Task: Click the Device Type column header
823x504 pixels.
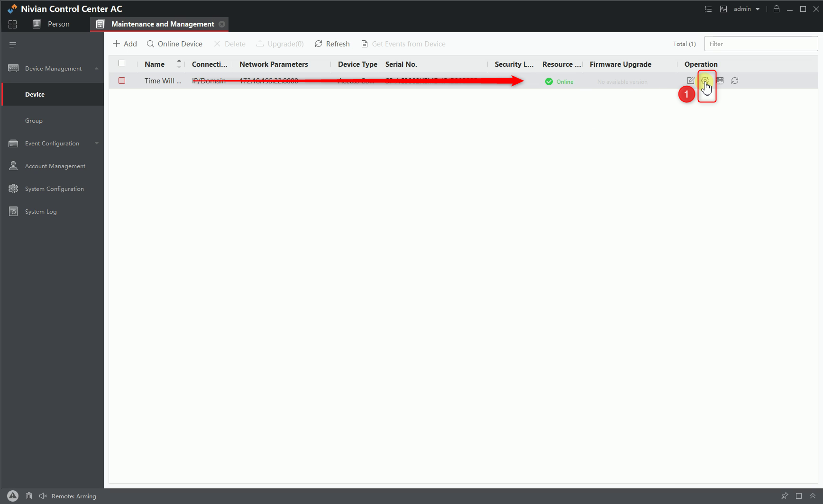Action: [357, 64]
